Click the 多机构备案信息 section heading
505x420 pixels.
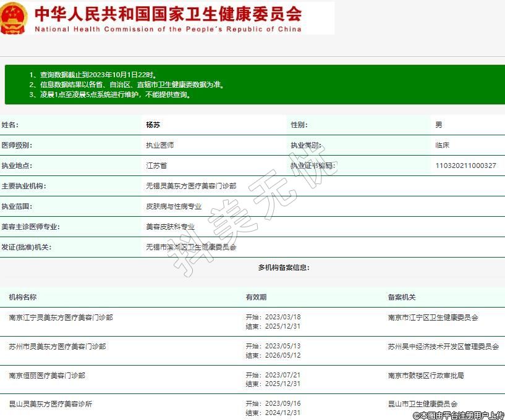[x=284, y=267]
